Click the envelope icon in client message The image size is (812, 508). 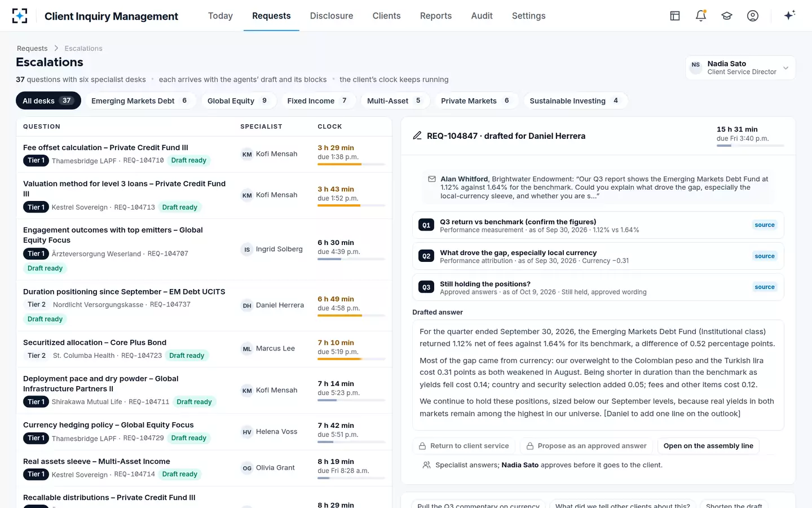point(432,179)
